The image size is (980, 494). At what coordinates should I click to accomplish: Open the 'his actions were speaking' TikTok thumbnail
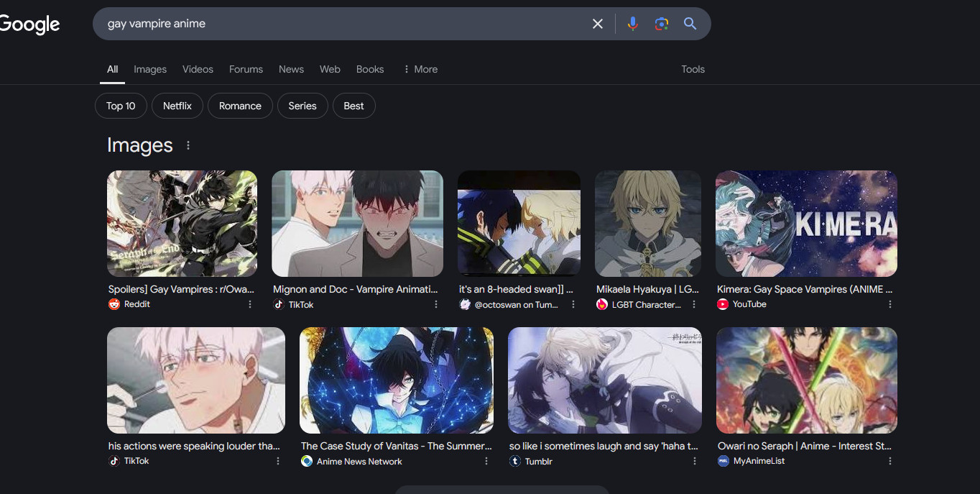[196, 380]
